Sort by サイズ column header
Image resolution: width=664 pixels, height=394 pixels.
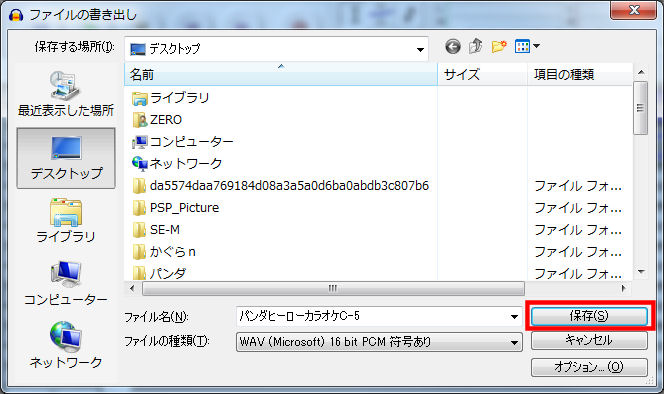482,75
